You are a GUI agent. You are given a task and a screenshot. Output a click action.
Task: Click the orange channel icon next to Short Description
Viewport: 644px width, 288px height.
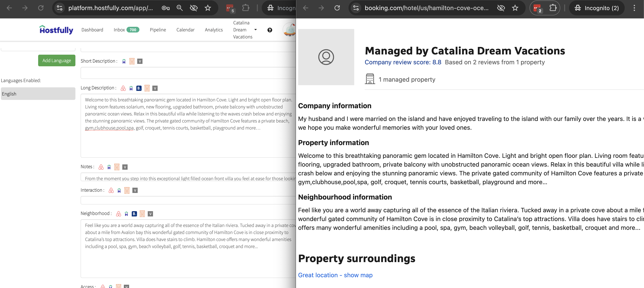click(132, 61)
